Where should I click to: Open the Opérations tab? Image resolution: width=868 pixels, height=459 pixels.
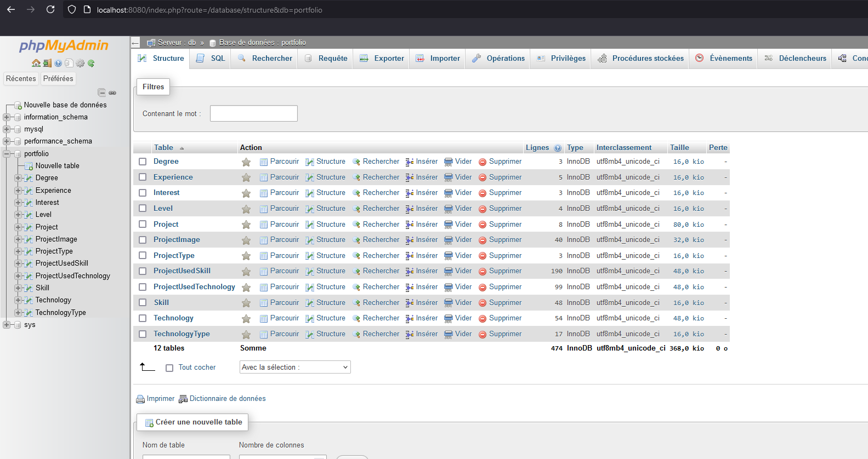(498, 58)
